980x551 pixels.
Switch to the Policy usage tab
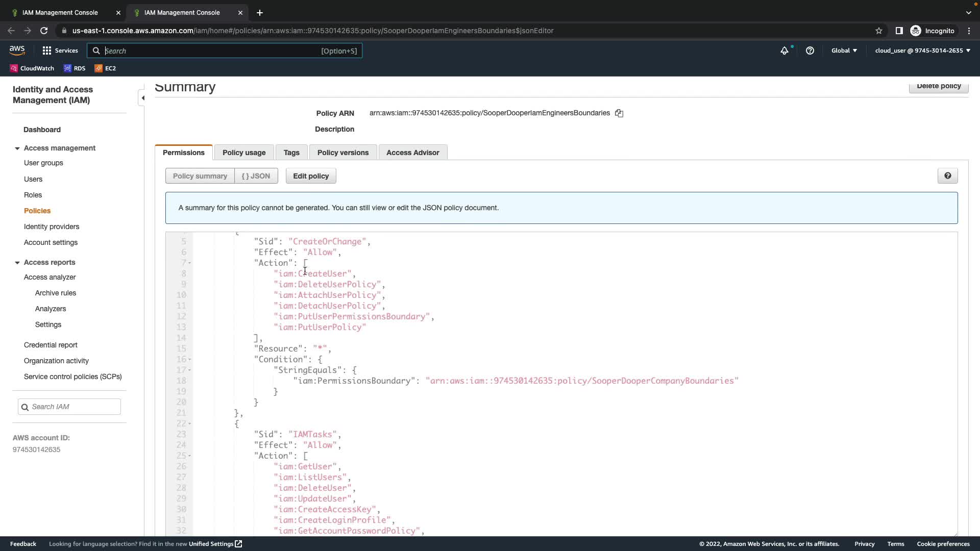244,153
